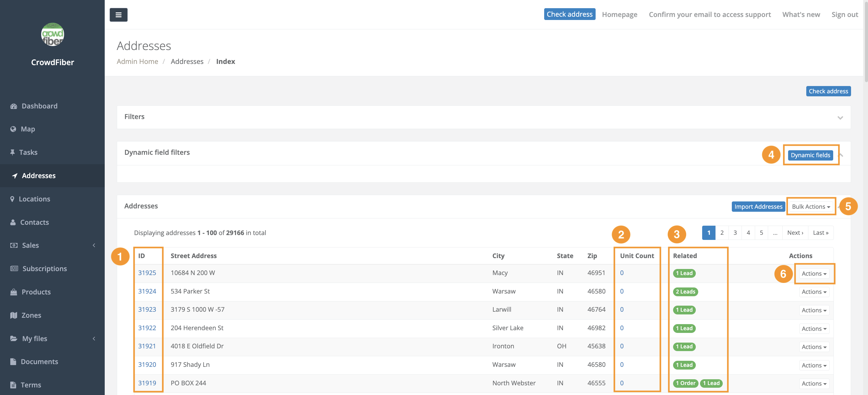
Task: Sign out of the admin panel
Action: (x=844, y=14)
